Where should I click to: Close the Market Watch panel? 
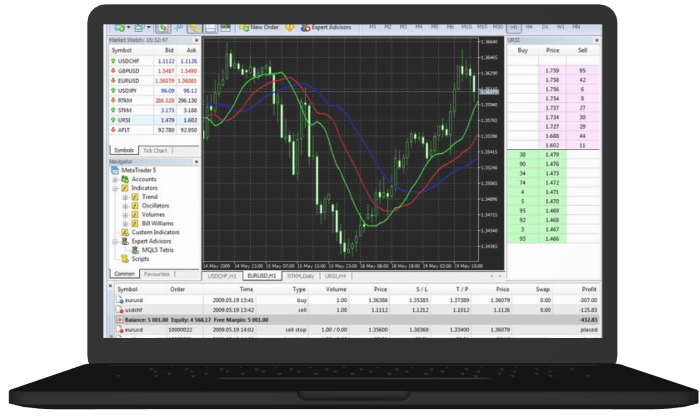point(196,40)
